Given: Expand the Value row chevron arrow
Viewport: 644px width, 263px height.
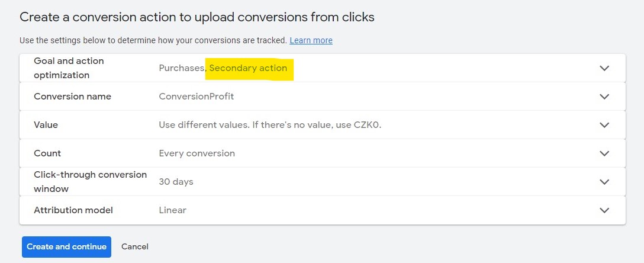Looking at the screenshot, I should pos(604,125).
